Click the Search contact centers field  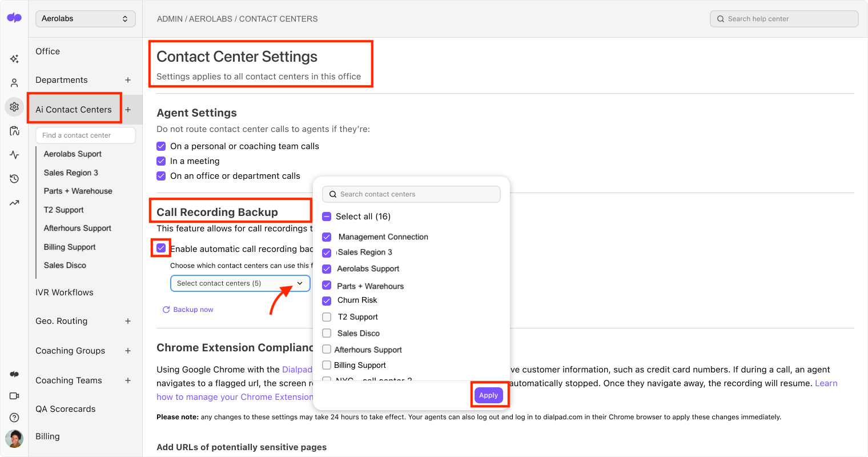(411, 194)
